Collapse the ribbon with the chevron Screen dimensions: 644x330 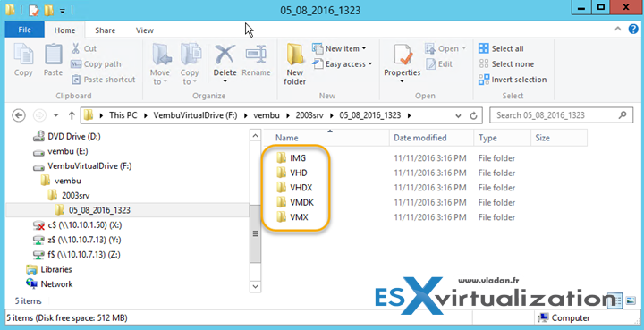pyautogui.click(x=618, y=30)
